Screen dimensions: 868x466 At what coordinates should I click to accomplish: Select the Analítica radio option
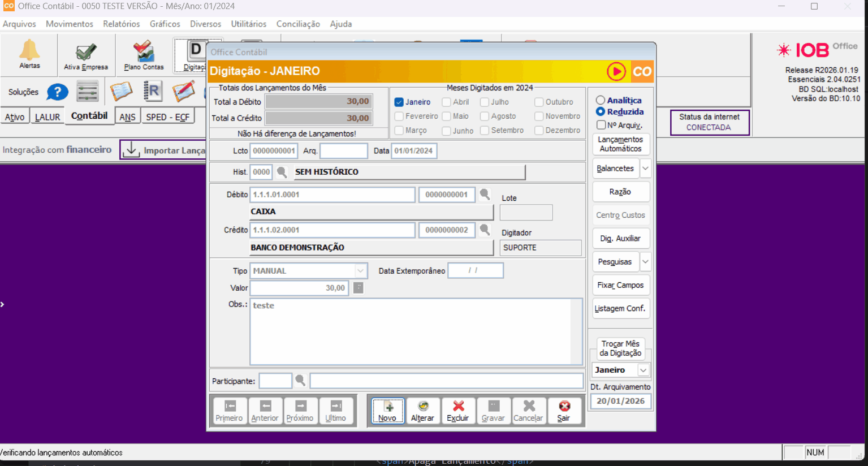click(x=601, y=100)
